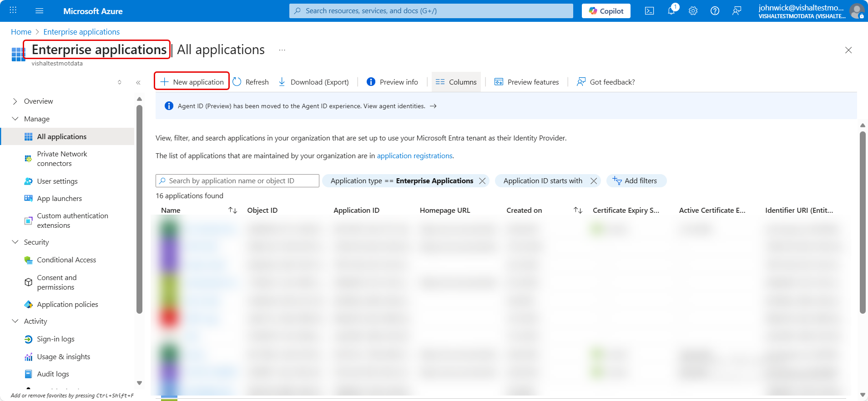
Task: Remove the Application type filter
Action: tap(482, 181)
